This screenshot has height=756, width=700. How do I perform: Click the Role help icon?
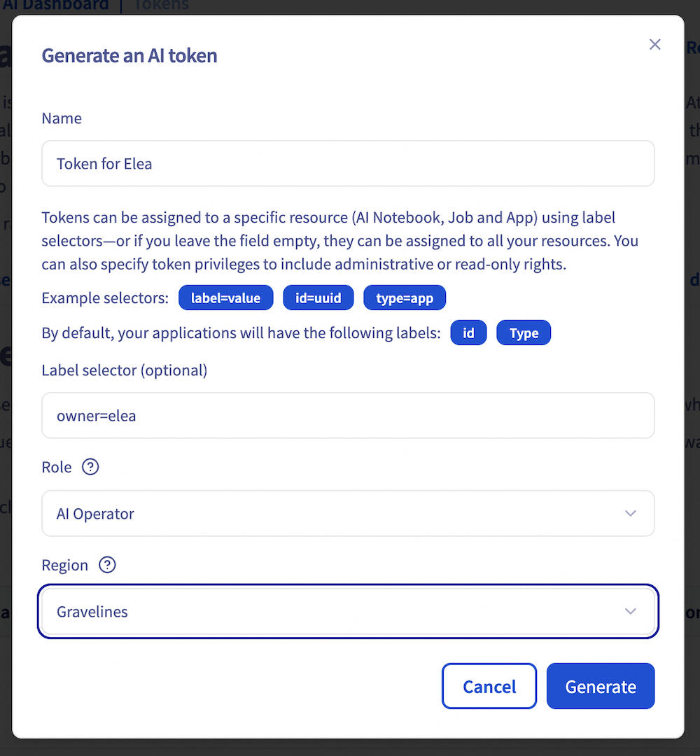(x=90, y=467)
